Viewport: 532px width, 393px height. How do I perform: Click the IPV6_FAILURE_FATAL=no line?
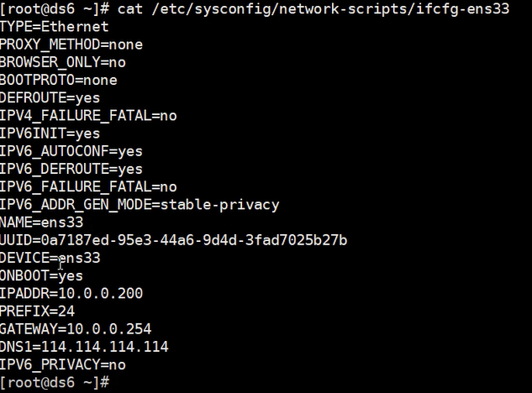click(88, 187)
